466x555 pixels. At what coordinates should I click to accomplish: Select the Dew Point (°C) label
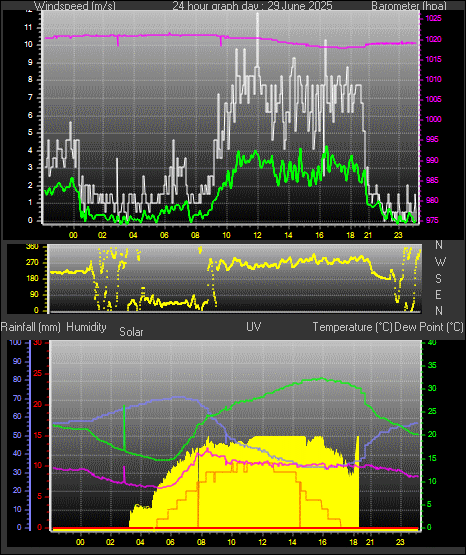(x=429, y=327)
